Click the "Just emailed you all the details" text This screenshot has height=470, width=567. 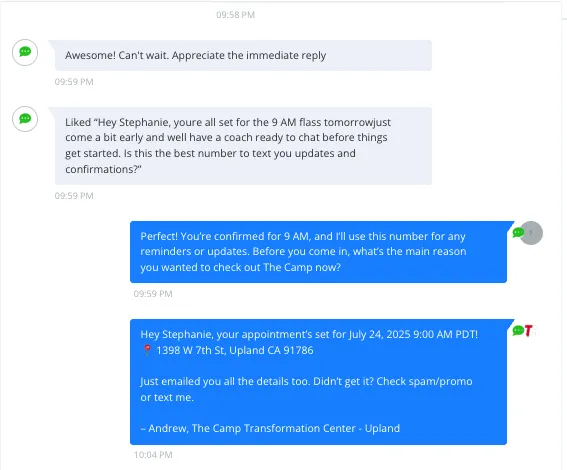[x=306, y=389]
